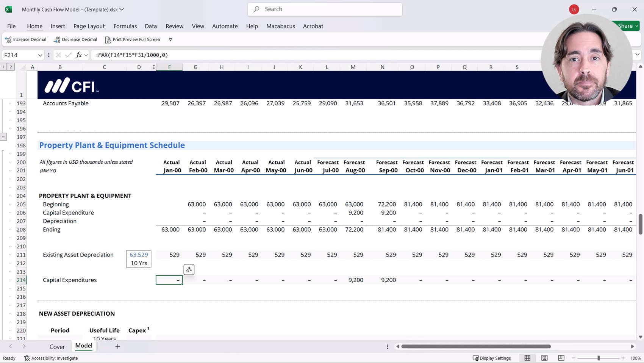Click the Decrease Decimal icon

pyautogui.click(x=57, y=39)
